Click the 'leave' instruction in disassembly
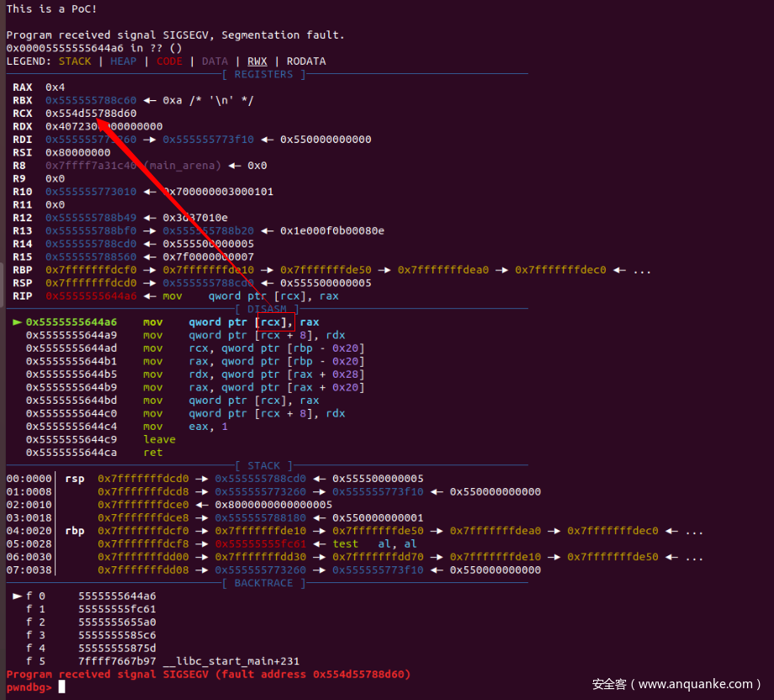Image resolution: width=774 pixels, height=700 pixels. (160, 439)
